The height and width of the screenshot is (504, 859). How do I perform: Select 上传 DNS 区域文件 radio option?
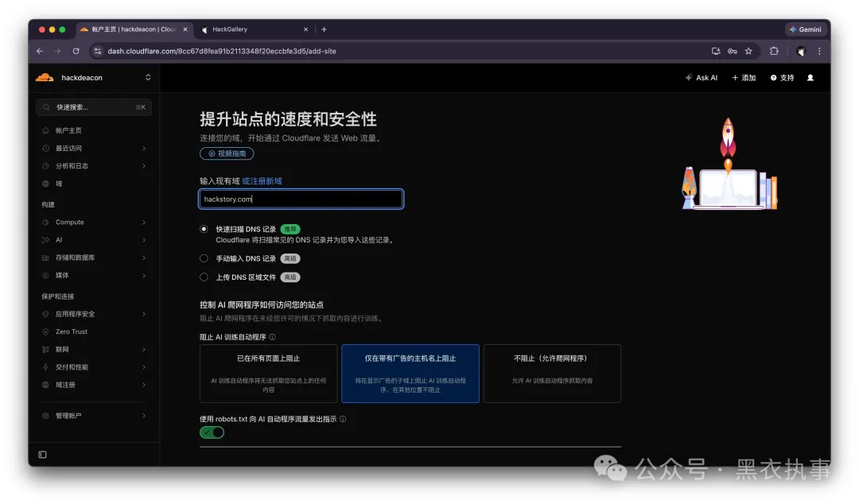204,277
